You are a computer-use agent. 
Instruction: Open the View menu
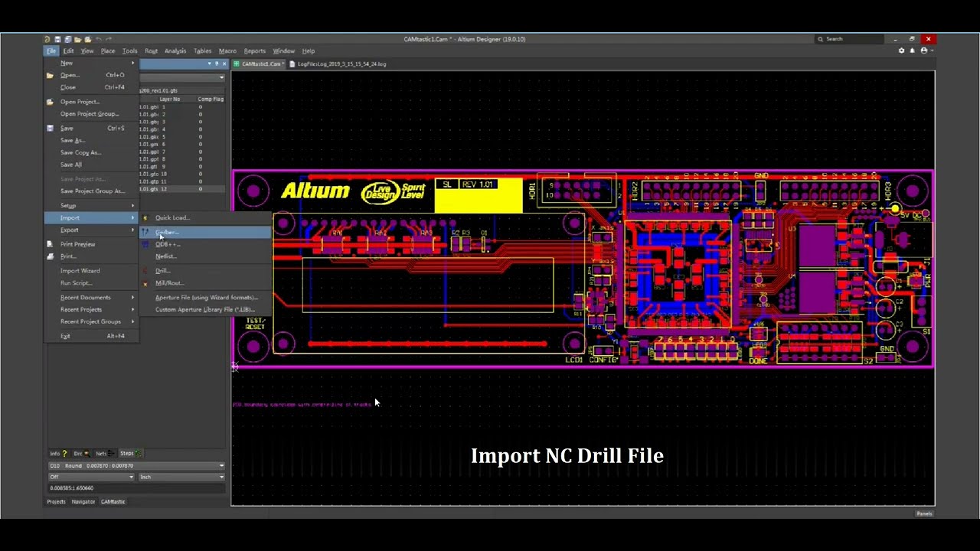pos(87,51)
